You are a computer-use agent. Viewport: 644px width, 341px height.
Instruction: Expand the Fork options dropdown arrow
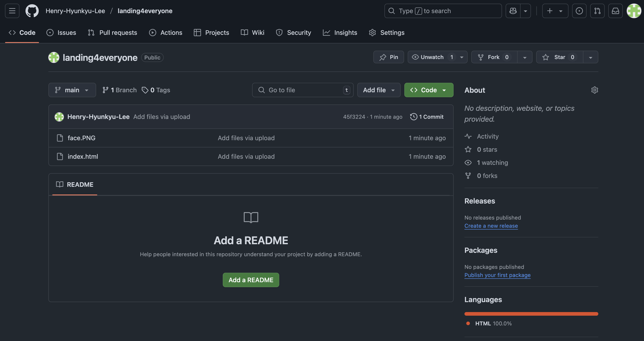point(525,57)
